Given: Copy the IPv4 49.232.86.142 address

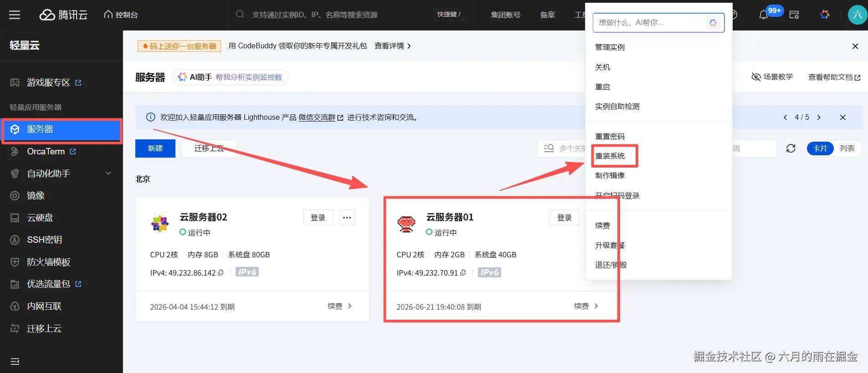Looking at the screenshot, I should [221, 273].
